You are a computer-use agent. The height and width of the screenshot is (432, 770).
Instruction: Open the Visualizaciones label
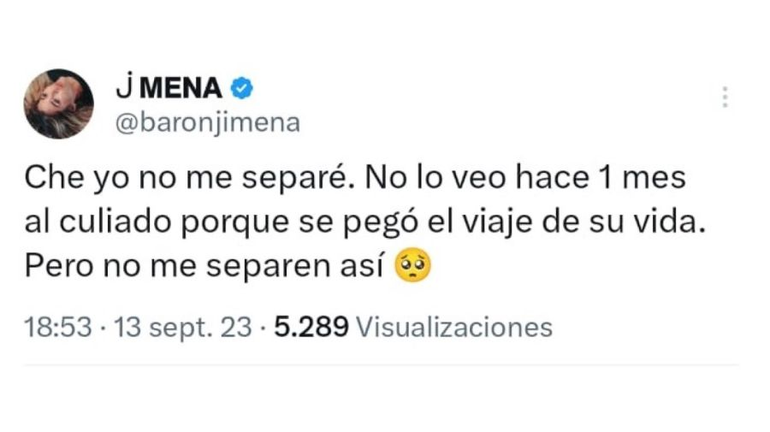[x=454, y=327]
